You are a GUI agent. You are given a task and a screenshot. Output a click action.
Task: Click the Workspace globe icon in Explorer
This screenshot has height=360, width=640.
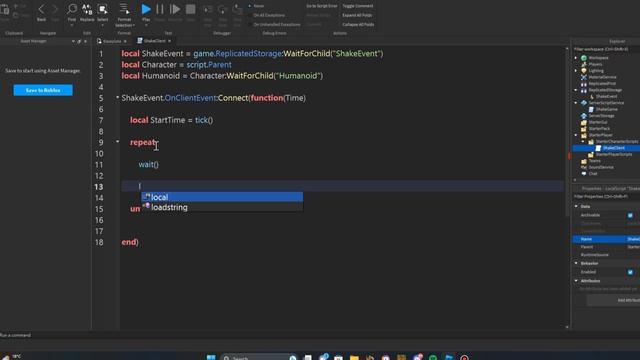(584, 58)
